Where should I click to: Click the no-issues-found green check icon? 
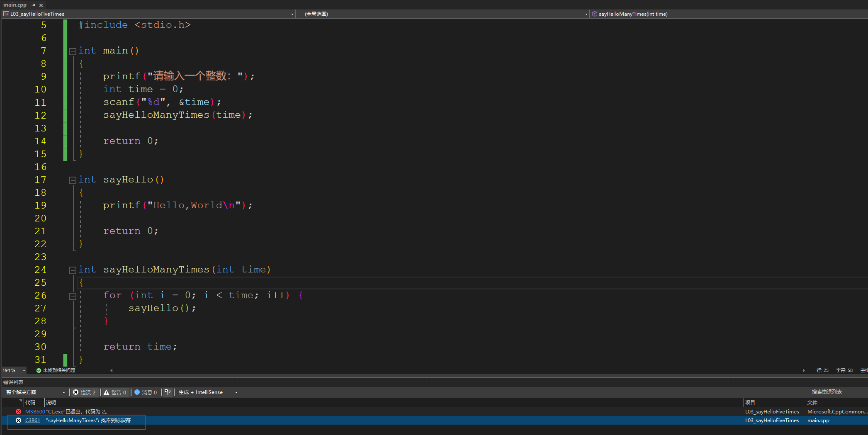39,370
